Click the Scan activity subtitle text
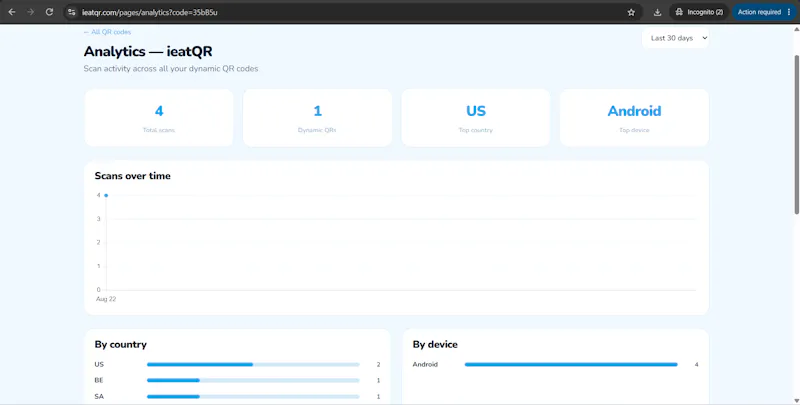Viewport: 800px width, 405px height. (171, 69)
